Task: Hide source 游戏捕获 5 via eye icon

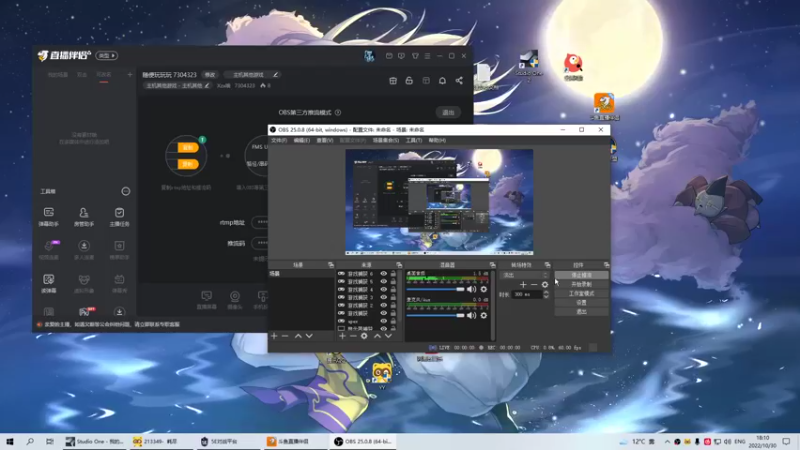Action: [384, 282]
